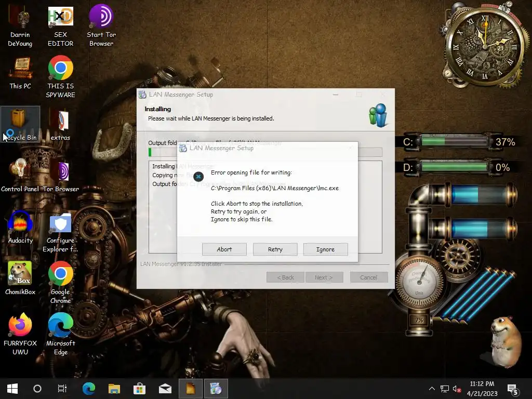Open the Control Panel desktop icon
The height and width of the screenshot is (399, 532).
coord(20,176)
